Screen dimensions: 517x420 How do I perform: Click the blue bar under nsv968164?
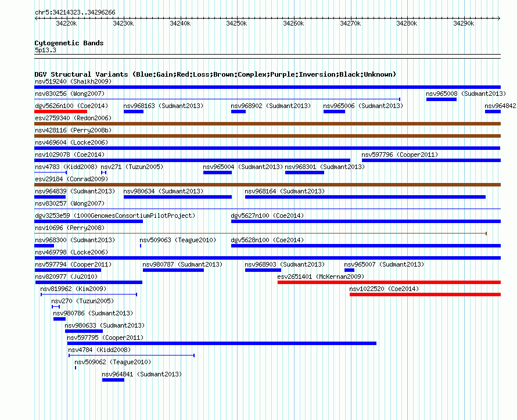point(365,197)
